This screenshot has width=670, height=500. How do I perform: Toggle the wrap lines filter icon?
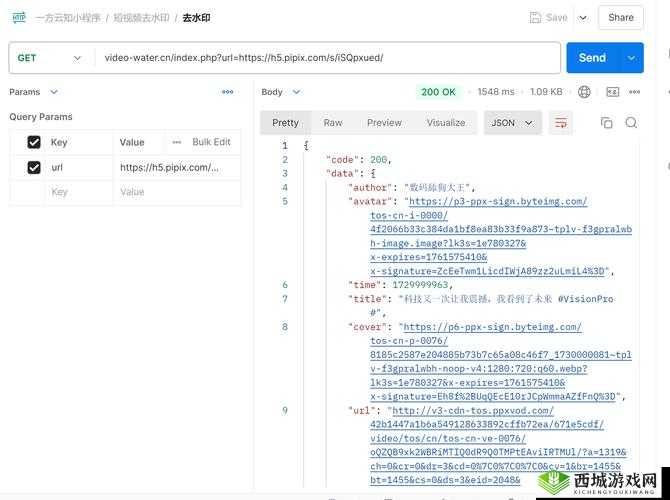coord(561,123)
